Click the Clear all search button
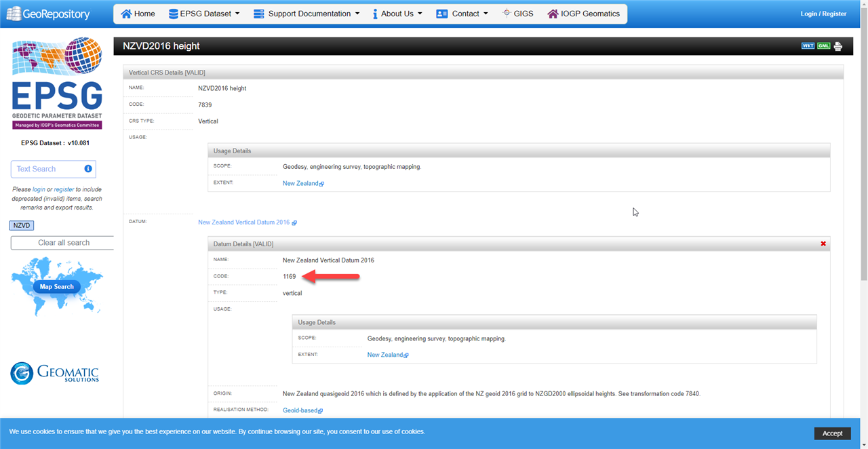Viewport: 868px width, 449px height. click(x=62, y=243)
